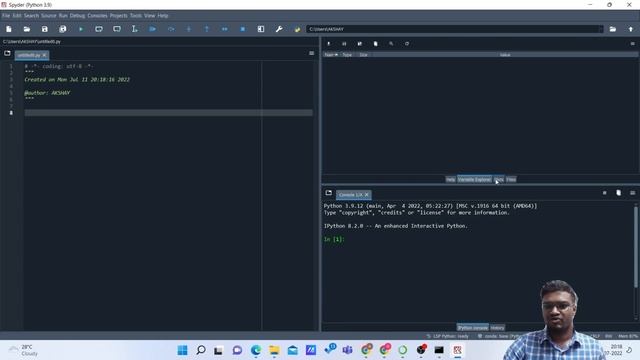This screenshot has height=360, width=640.
Task: Search variables magnifier icon
Action: 391,44
